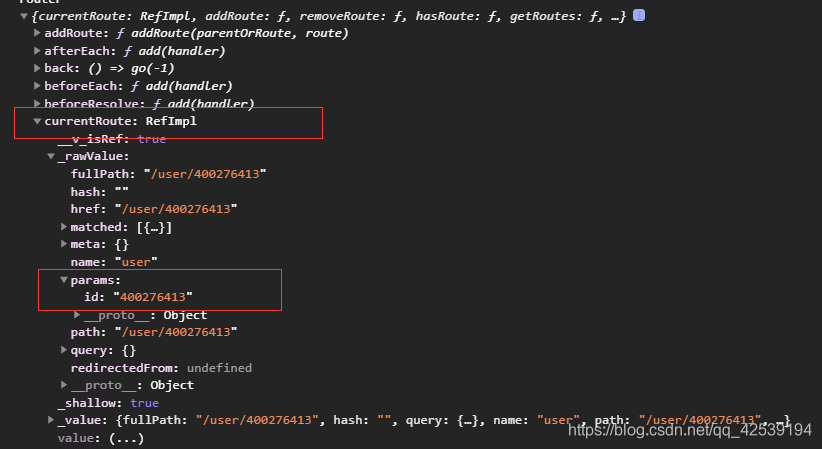The height and width of the screenshot is (449, 822).
Task: Expand the matched array entry
Action: click(64, 227)
